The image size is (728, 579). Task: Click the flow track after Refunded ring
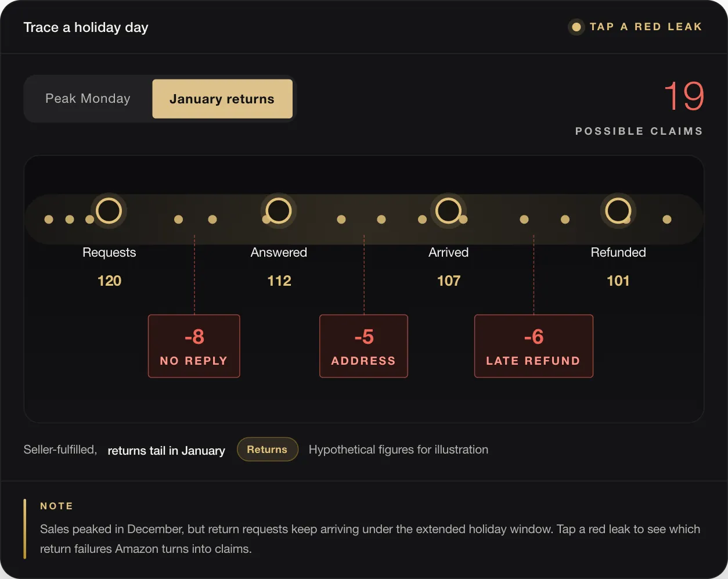pos(668,219)
